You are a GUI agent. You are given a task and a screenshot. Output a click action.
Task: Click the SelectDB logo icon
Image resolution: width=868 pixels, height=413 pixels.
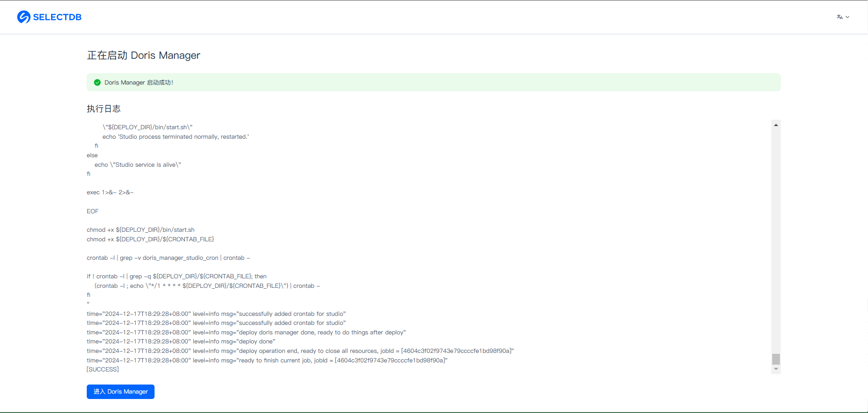23,17
